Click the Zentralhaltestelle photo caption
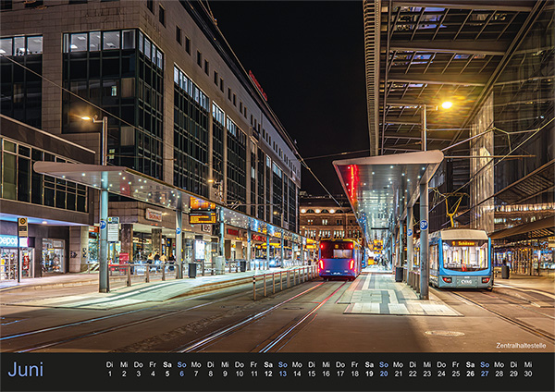 [x=521, y=345]
